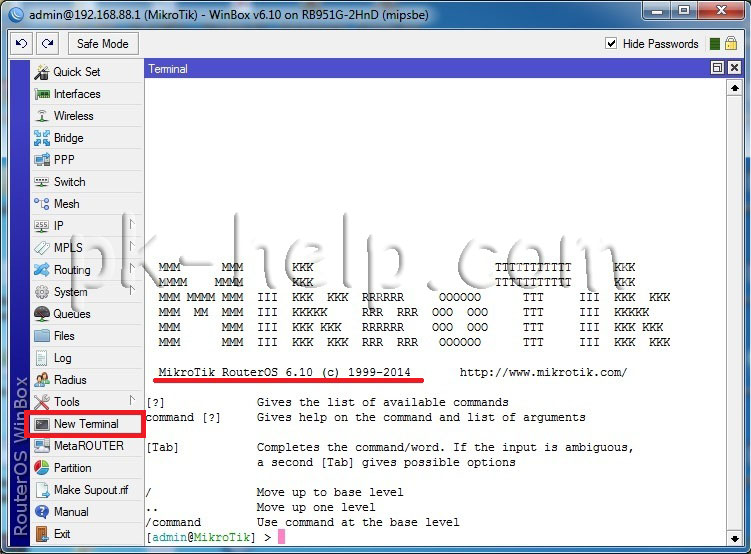
Task: Select the Quick Set menu label
Action: (x=77, y=72)
